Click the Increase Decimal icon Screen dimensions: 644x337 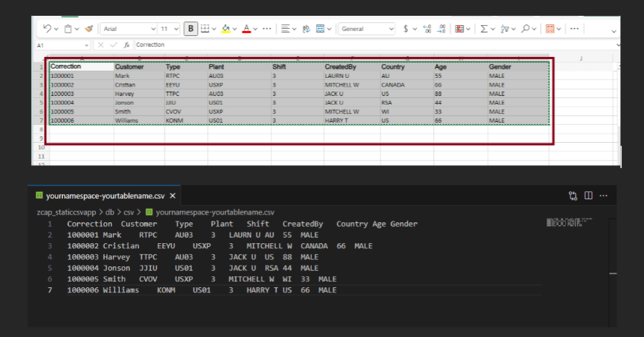point(427,29)
